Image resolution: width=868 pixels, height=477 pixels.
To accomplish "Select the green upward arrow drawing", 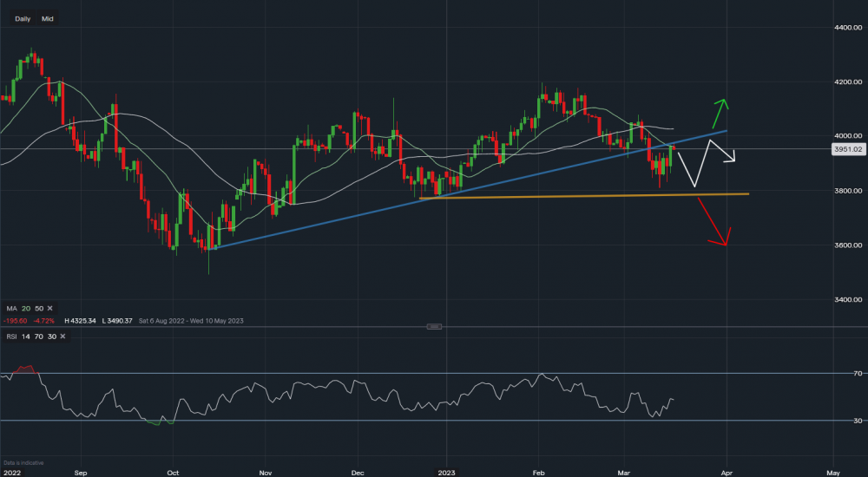I will pos(719,114).
